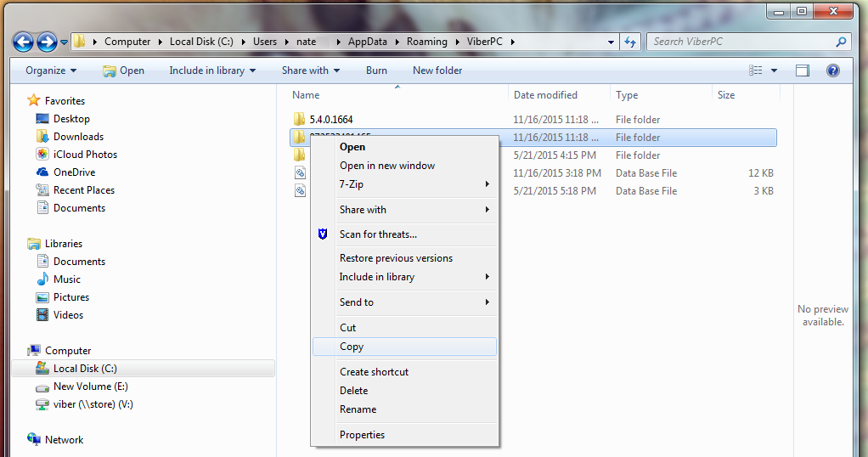Choose Open in new window
The height and width of the screenshot is (457, 868).
(387, 166)
